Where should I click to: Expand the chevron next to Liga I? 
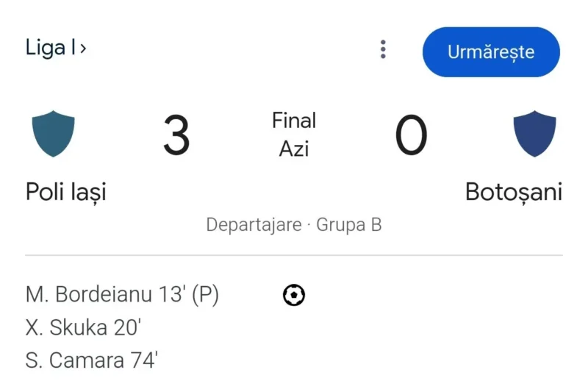(x=83, y=49)
